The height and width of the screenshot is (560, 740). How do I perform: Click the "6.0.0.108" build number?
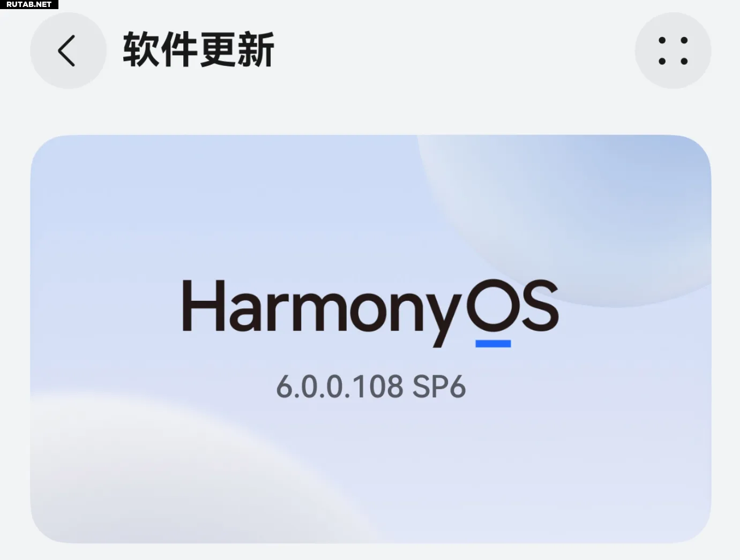coord(340,387)
